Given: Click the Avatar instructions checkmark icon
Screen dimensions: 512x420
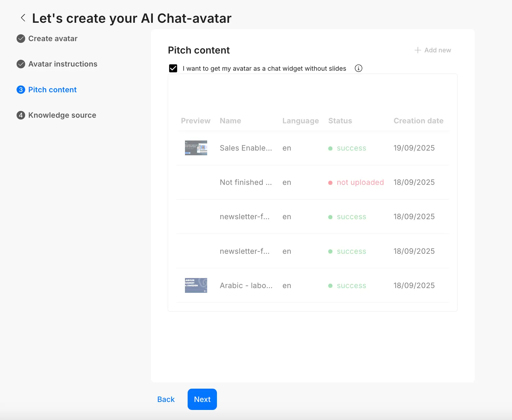Looking at the screenshot, I should tap(20, 64).
